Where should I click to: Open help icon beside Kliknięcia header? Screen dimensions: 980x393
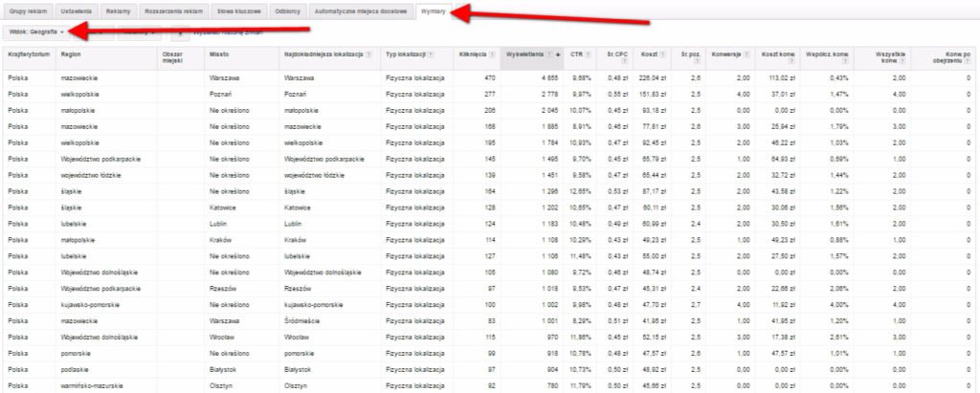[493, 55]
